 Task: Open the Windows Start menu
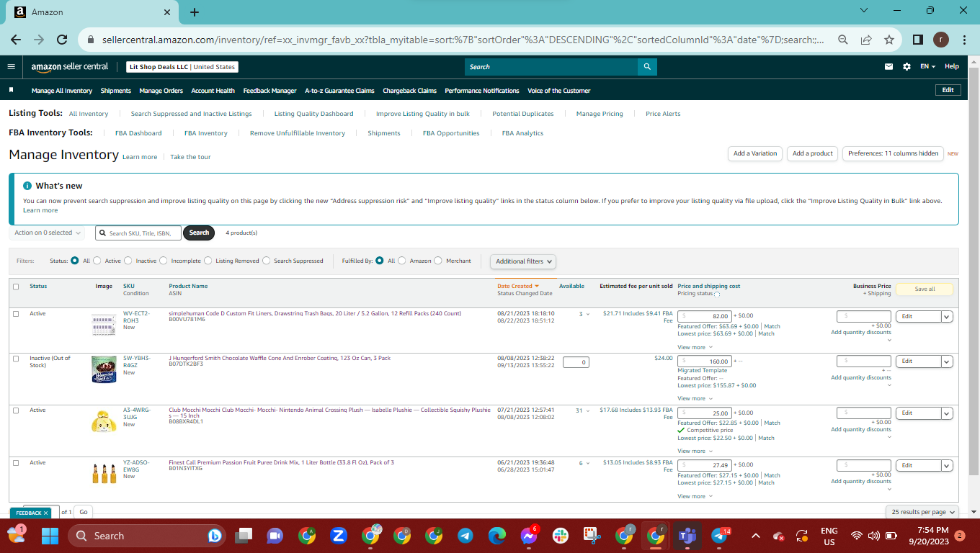[50, 536]
